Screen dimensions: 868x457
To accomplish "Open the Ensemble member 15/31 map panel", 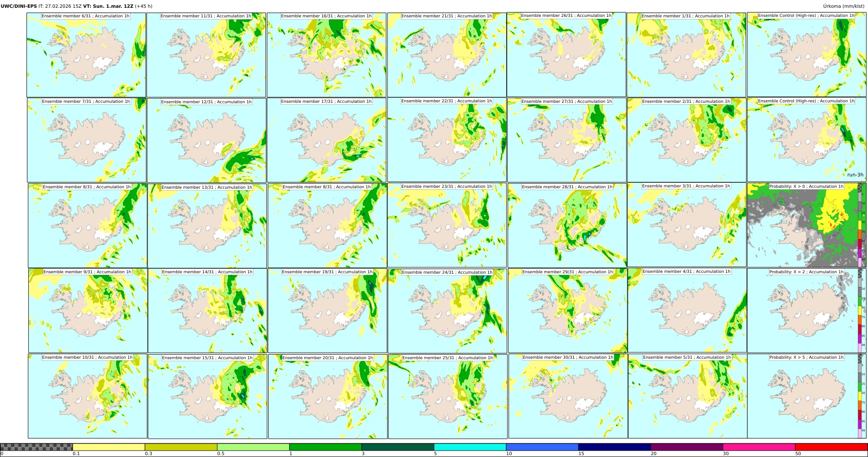I will [207, 397].
